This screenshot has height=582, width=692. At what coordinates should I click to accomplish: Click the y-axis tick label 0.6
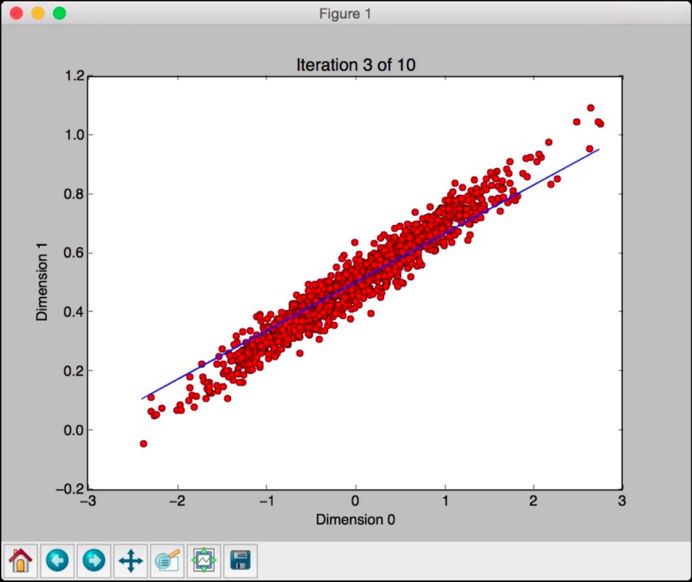click(75, 253)
